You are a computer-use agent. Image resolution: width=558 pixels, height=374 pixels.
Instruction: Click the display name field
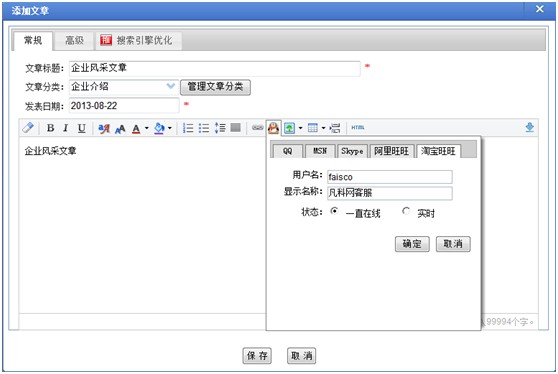point(390,193)
